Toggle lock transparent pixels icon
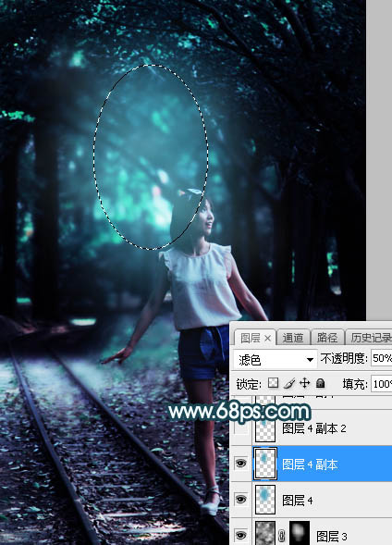The image size is (392, 545). click(x=274, y=383)
